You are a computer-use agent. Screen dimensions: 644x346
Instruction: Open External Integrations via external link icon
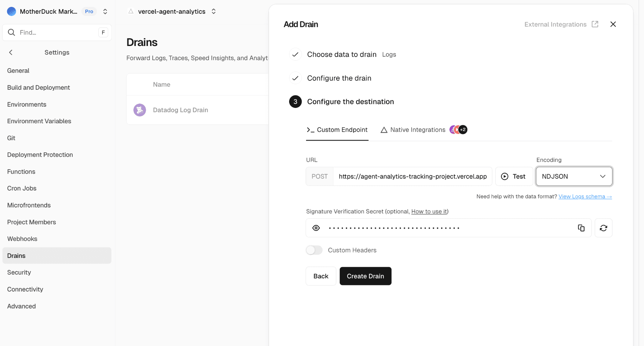tap(595, 24)
